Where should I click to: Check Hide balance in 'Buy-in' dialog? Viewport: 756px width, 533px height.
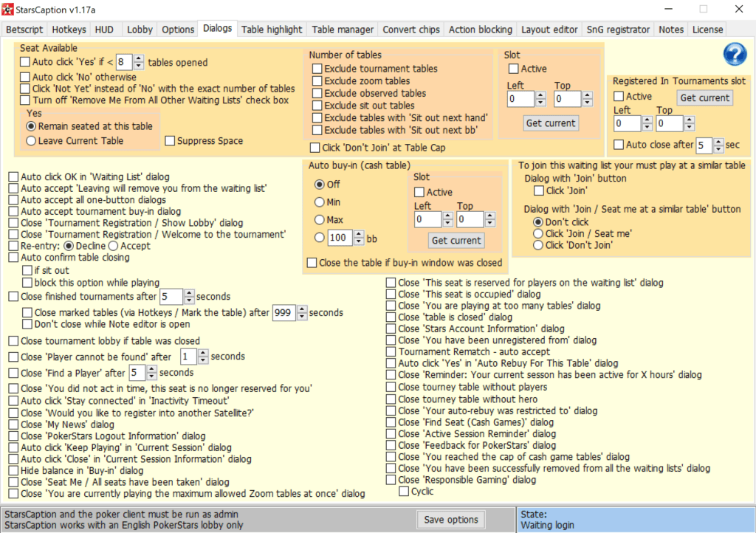[x=13, y=470]
